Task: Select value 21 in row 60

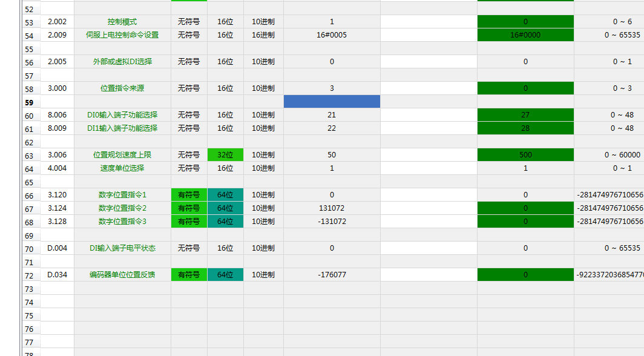Action: (x=332, y=115)
